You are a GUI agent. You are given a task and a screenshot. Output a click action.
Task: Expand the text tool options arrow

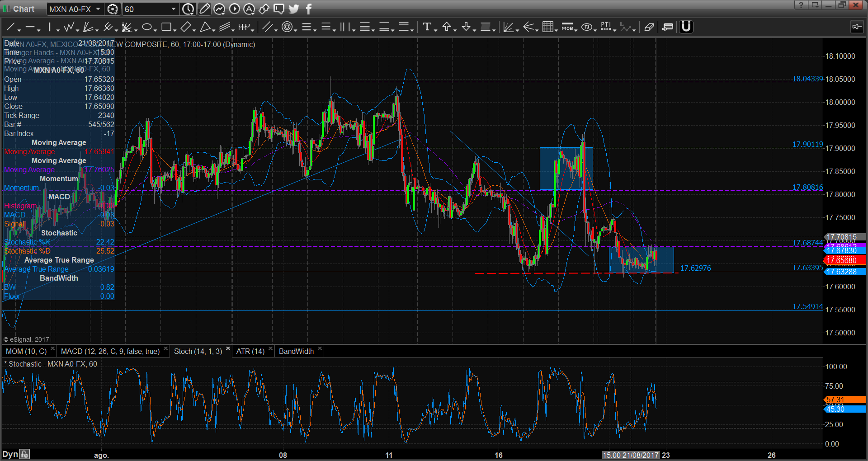pyautogui.click(x=435, y=30)
